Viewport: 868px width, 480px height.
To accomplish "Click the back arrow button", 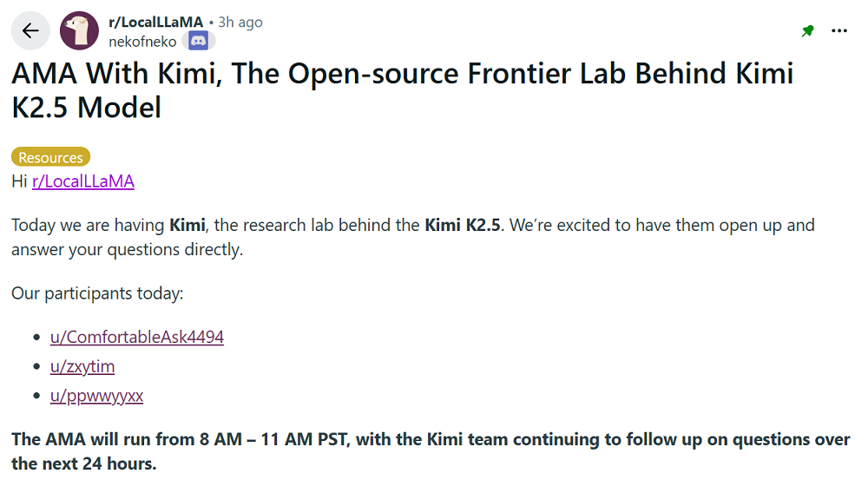I will pos(30,31).
